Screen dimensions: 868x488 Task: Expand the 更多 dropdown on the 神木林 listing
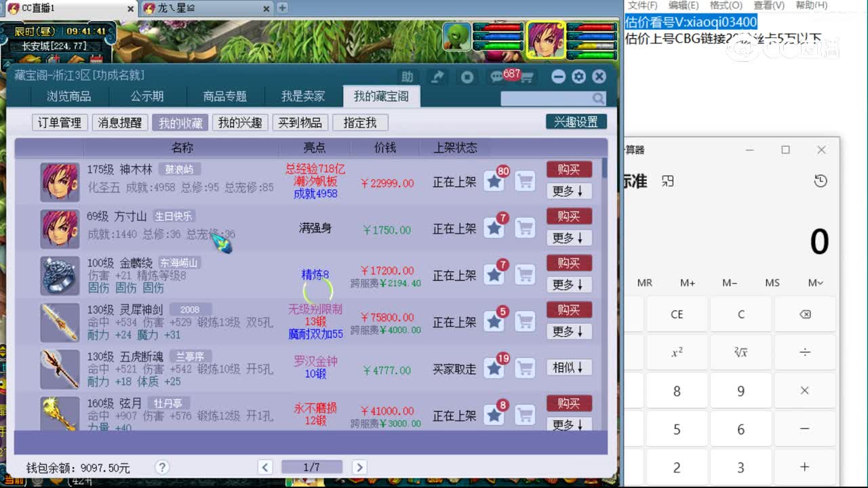569,190
